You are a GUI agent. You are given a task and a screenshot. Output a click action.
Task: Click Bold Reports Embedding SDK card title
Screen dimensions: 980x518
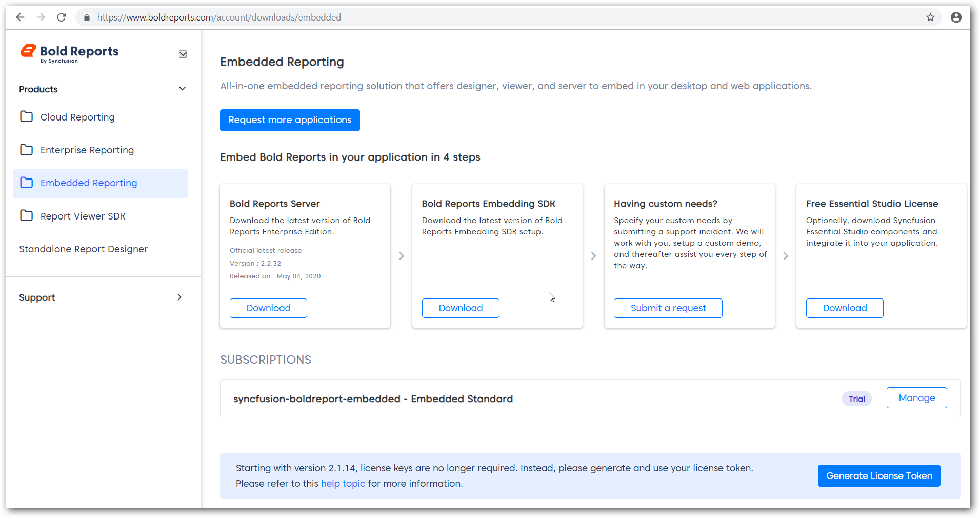click(x=489, y=204)
